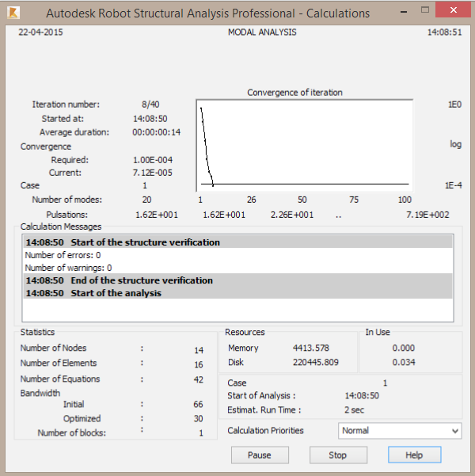Click the iteration number value 8/40
Screen dimensions: 475x476
pos(150,105)
